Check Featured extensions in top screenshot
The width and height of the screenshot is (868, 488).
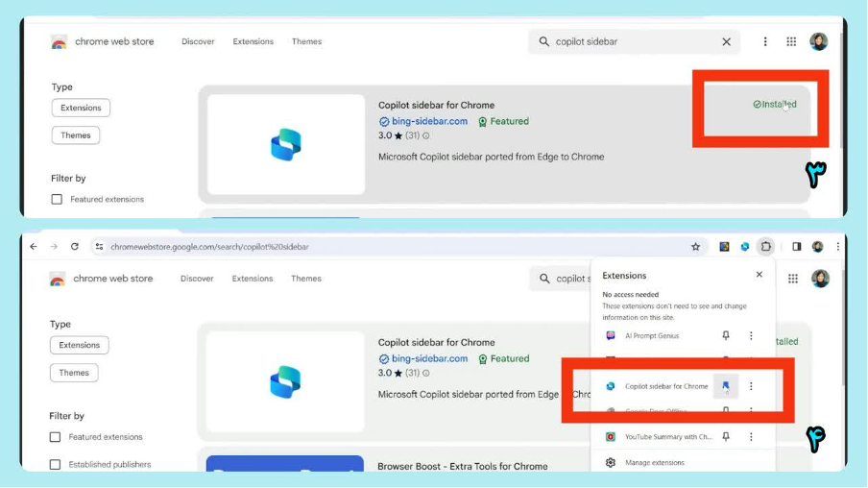[57, 200]
